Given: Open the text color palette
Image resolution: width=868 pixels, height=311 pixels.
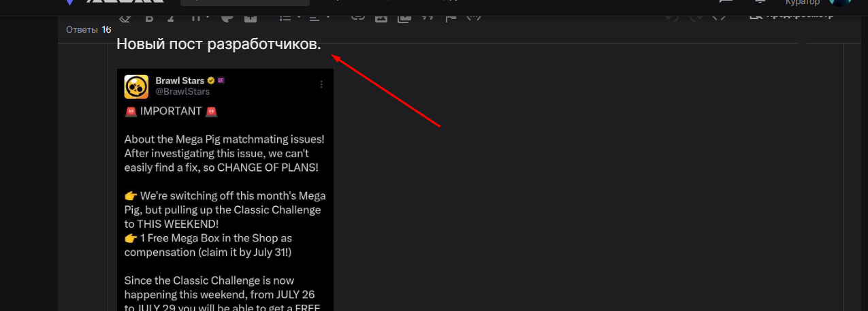Looking at the screenshot, I should (227, 17).
